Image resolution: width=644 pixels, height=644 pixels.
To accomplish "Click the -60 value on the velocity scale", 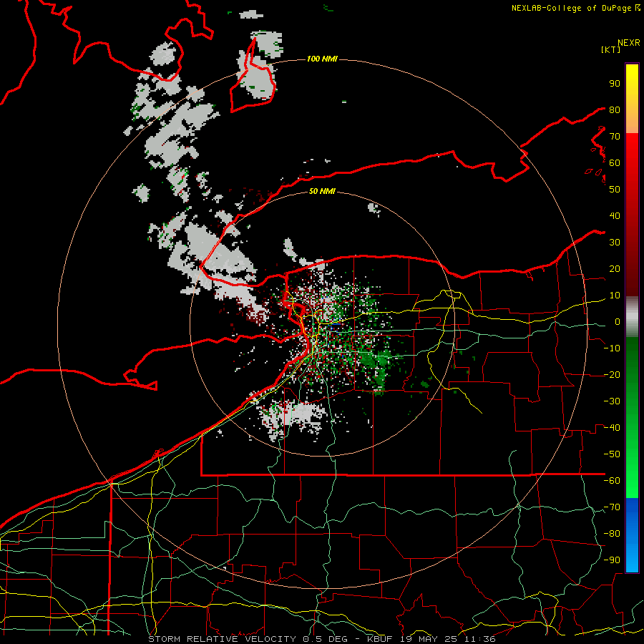I will coord(612,481).
